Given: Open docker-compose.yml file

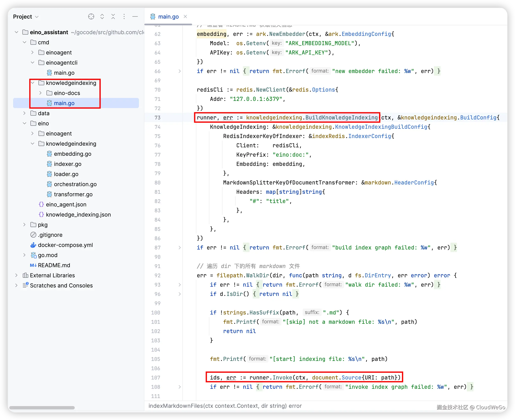Looking at the screenshot, I should tap(65, 245).
